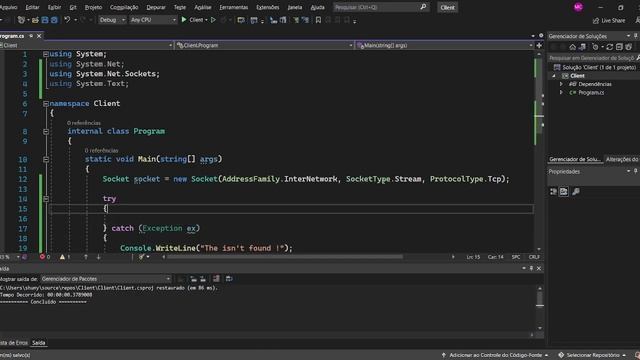Open Gerenciador de Pacotes output source dropdown

tap(106, 279)
